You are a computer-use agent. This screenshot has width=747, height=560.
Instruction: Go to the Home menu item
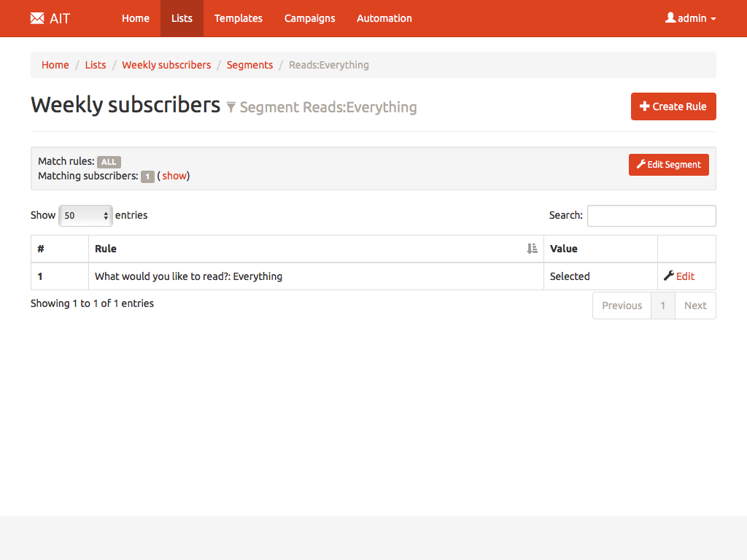135,18
